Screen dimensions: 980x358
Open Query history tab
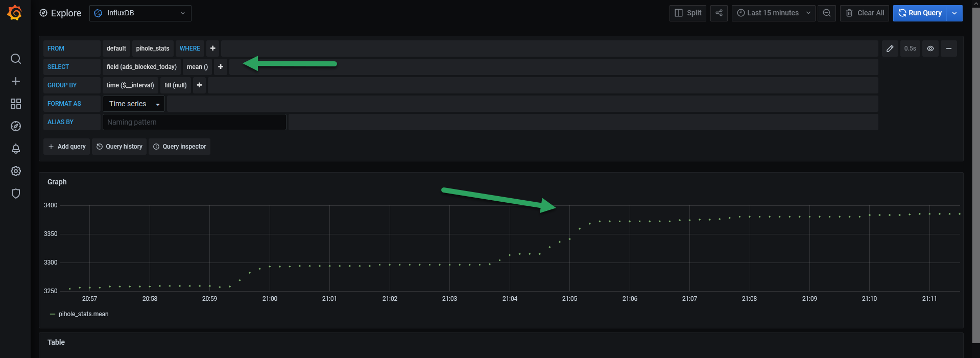coord(119,147)
